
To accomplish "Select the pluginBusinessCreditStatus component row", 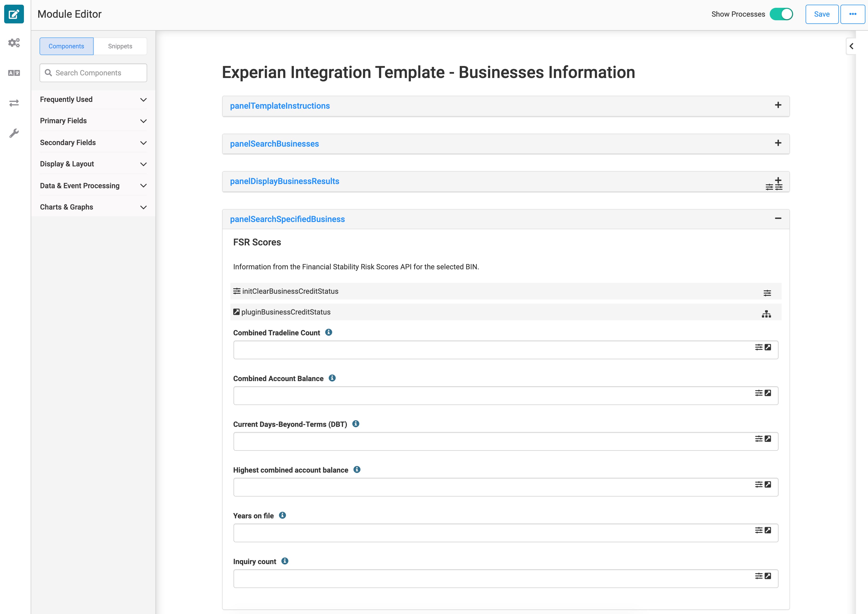I will pyautogui.click(x=506, y=312).
